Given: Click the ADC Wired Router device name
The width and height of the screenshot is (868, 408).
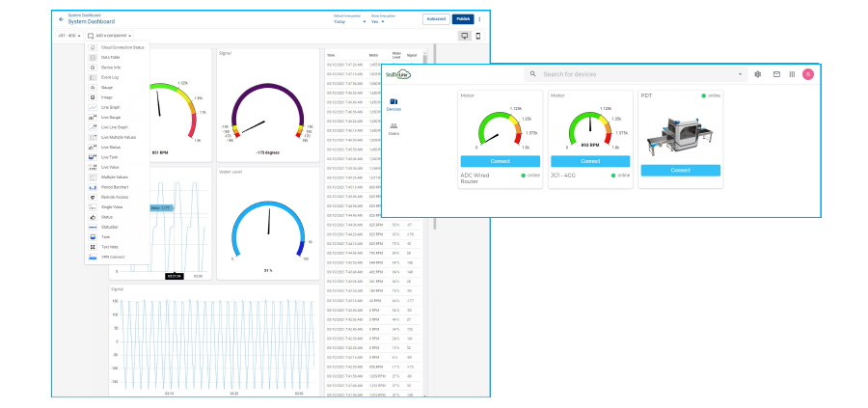Looking at the screenshot, I should [475, 178].
